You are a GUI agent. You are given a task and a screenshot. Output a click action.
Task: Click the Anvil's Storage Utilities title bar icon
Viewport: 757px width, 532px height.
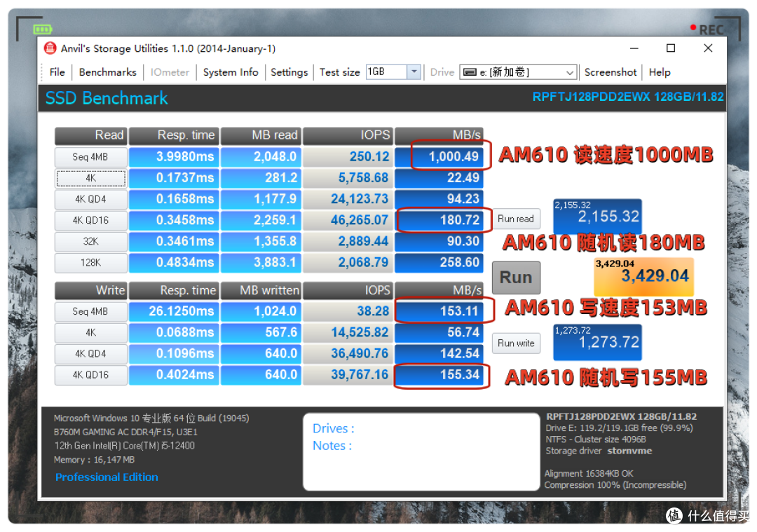pos(50,48)
